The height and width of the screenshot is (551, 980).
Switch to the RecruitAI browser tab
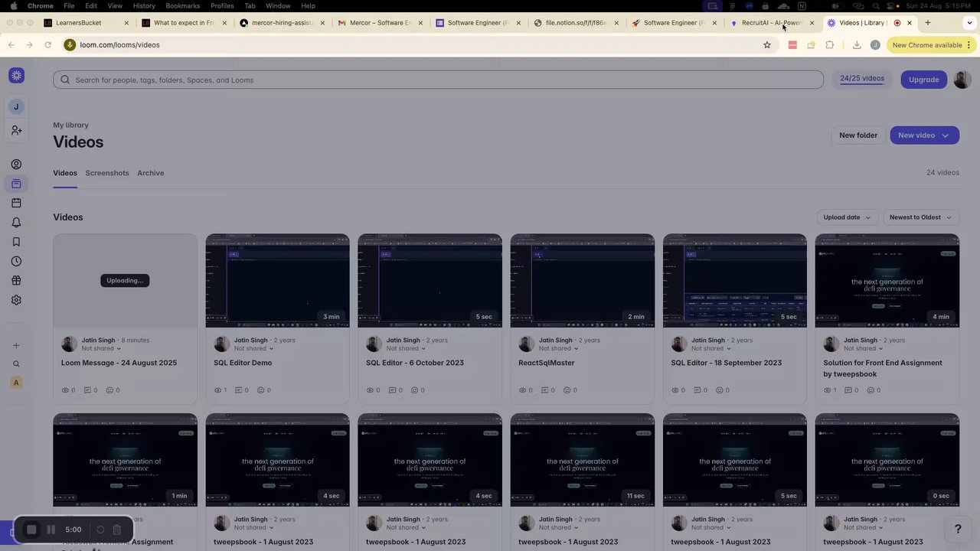tap(772, 23)
